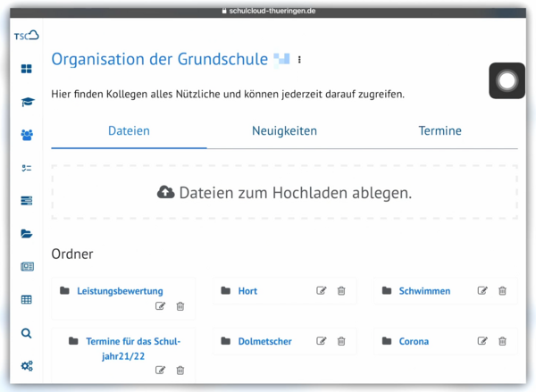The width and height of the screenshot is (536, 392).
Task: Open the Leistungsbewertung folder
Action: (120, 291)
